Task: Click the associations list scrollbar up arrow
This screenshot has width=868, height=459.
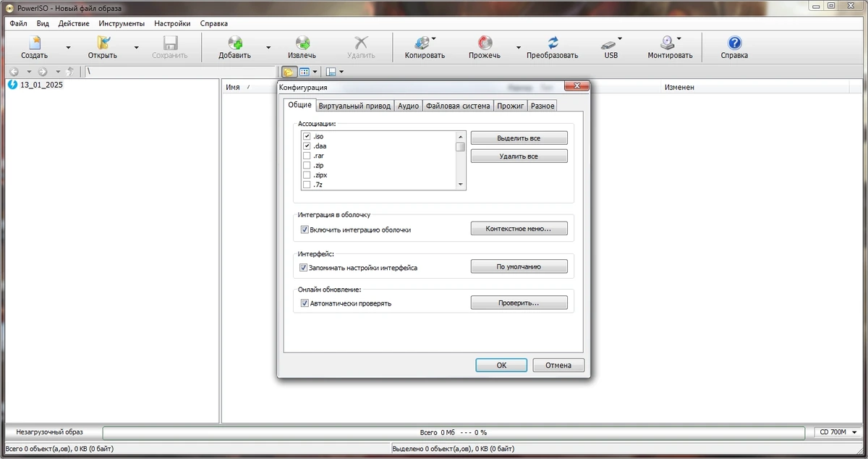Action: 460,136
